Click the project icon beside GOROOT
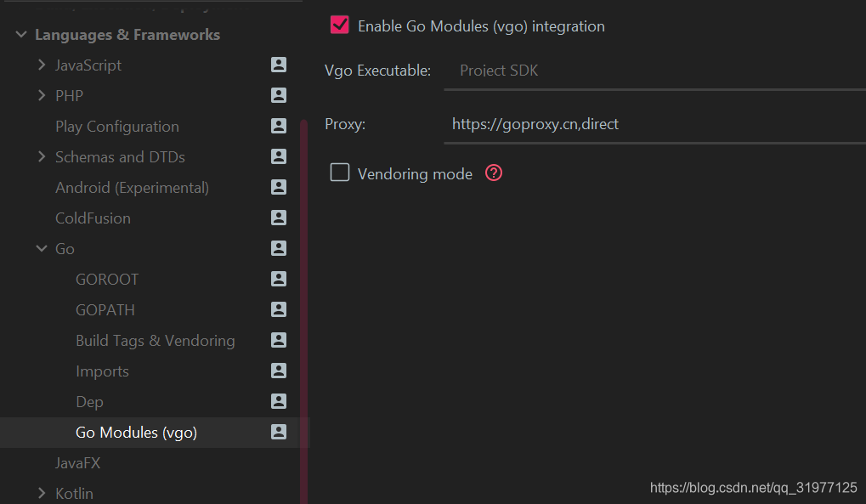The image size is (866, 504). pyautogui.click(x=279, y=279)
